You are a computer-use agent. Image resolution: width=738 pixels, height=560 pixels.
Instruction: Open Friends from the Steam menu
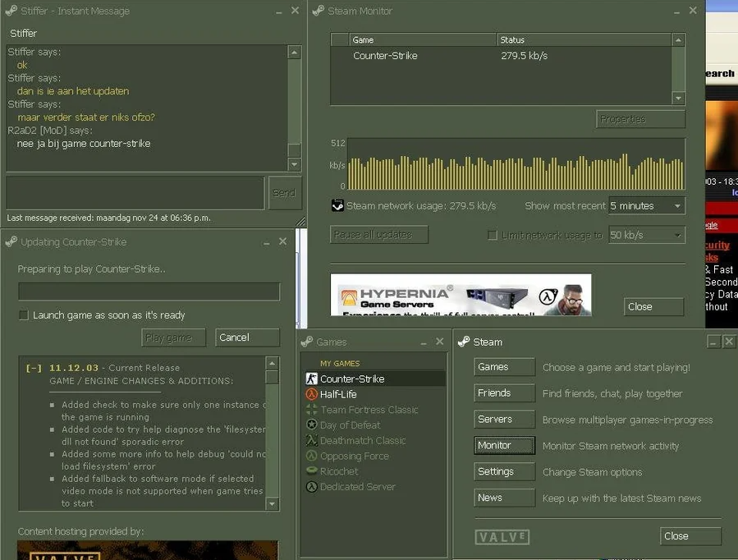(504, 393)
